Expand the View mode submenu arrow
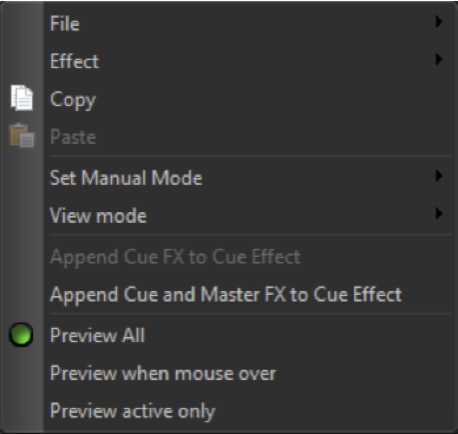This screenshot has width=458, height=434. coord(439,214)
